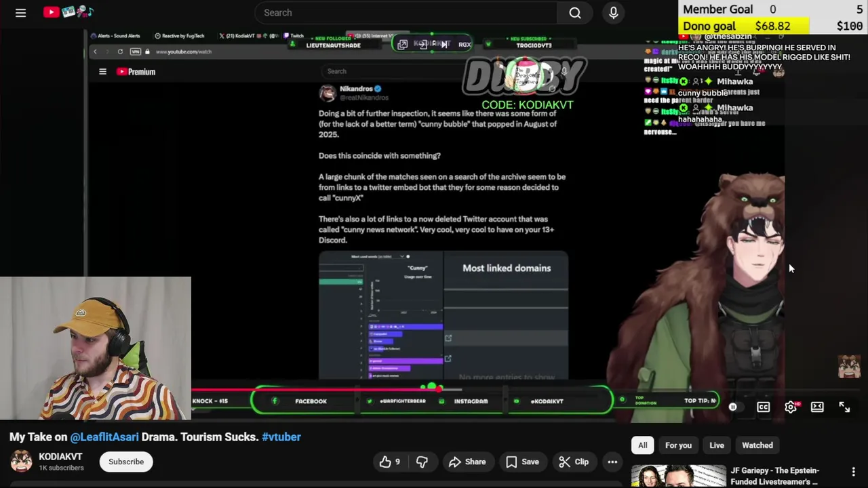Select the For you filter chip
Viewport: 868px width, 488px height.
pyautogui.click(x=678, y=445)
